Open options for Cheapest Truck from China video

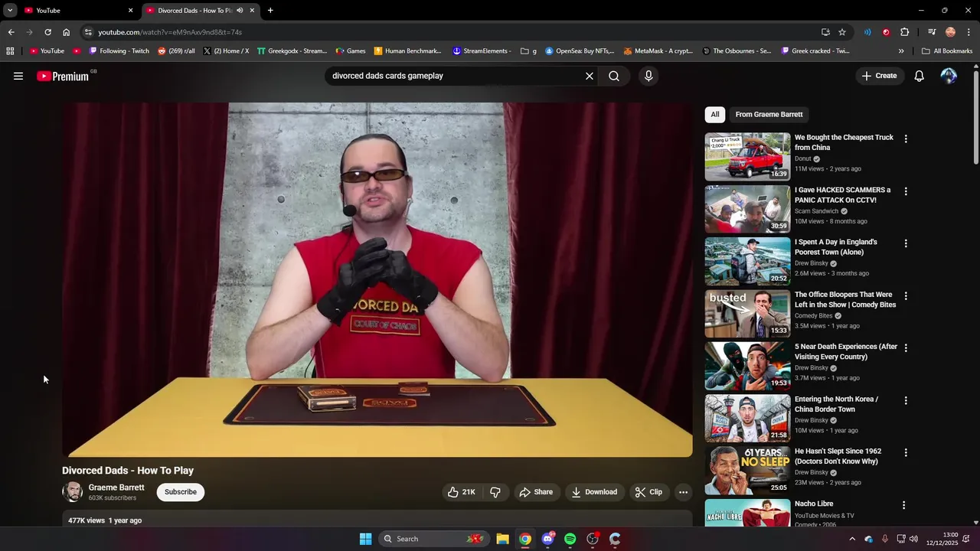click(906, 139)
